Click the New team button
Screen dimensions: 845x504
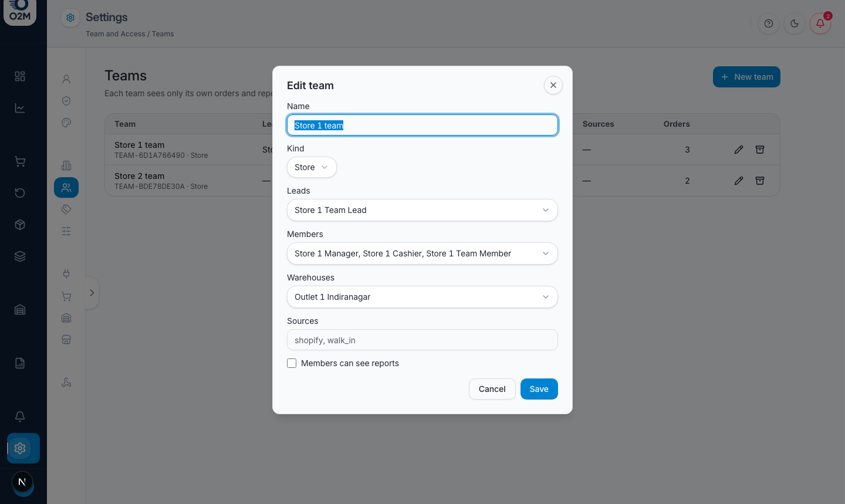point(746,77)
